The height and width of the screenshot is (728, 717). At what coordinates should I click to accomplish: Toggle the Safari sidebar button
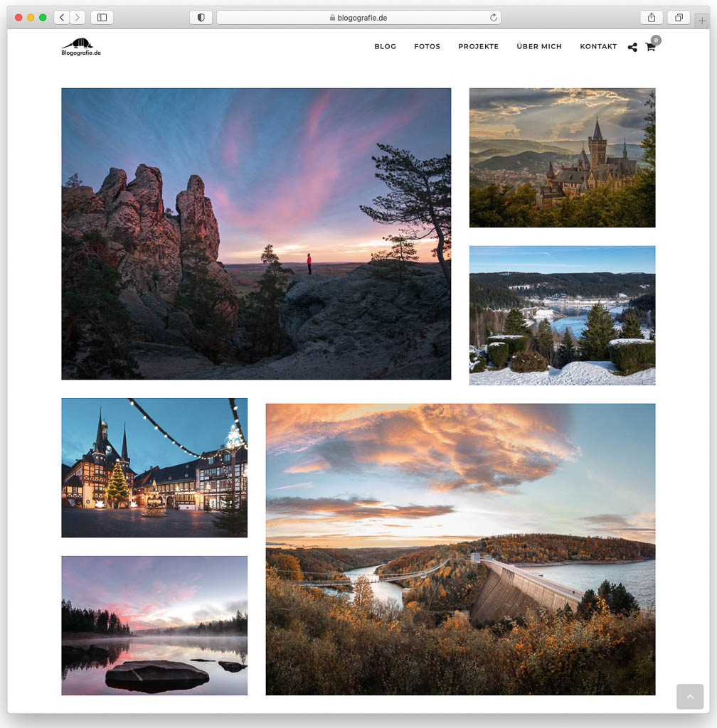click(x=102, y=18)
